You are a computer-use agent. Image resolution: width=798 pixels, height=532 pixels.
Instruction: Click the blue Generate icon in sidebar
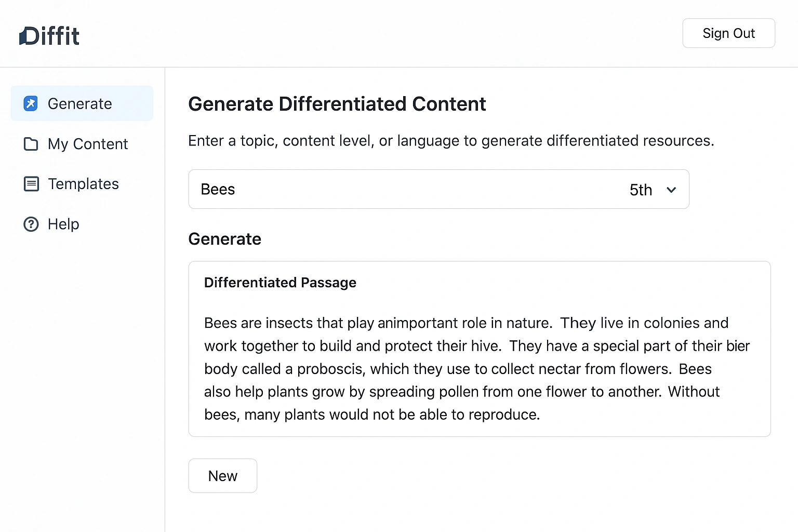click(x=31, y=103)
